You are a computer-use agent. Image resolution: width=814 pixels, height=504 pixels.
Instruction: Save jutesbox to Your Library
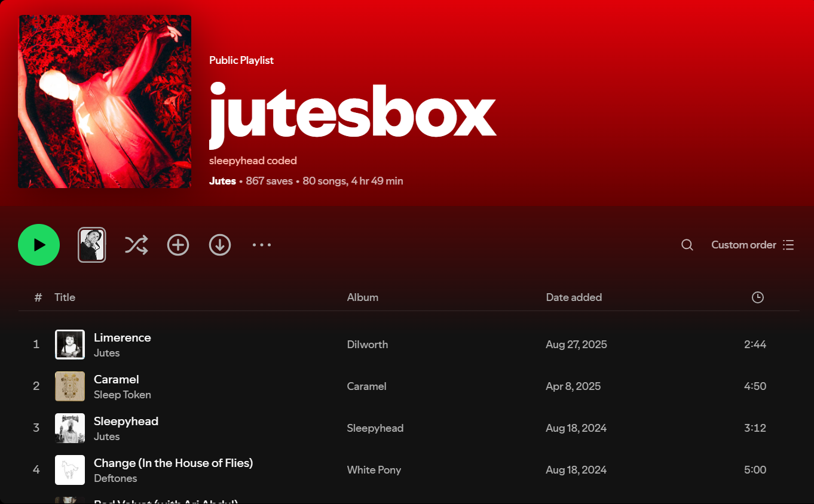point(178,245)
